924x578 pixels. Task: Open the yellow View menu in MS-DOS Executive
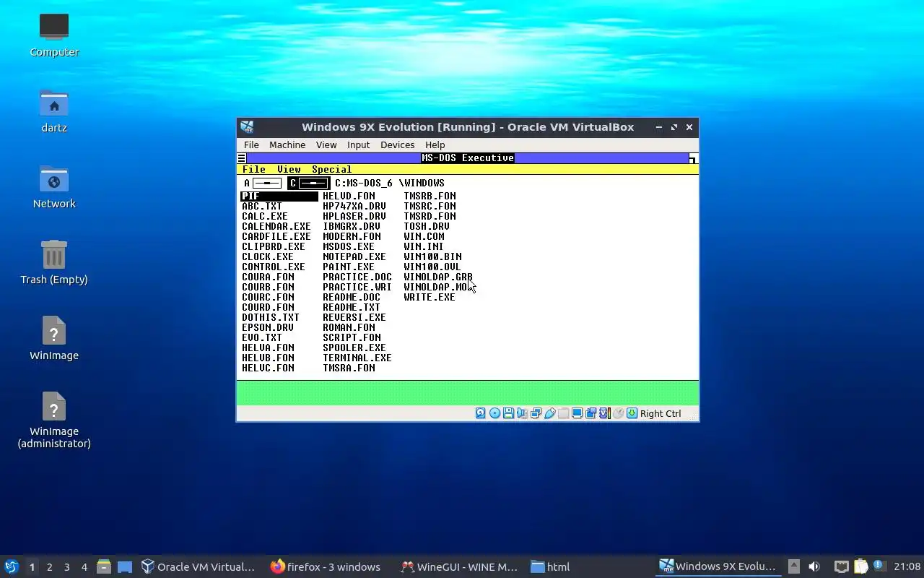tap(289, 170)
